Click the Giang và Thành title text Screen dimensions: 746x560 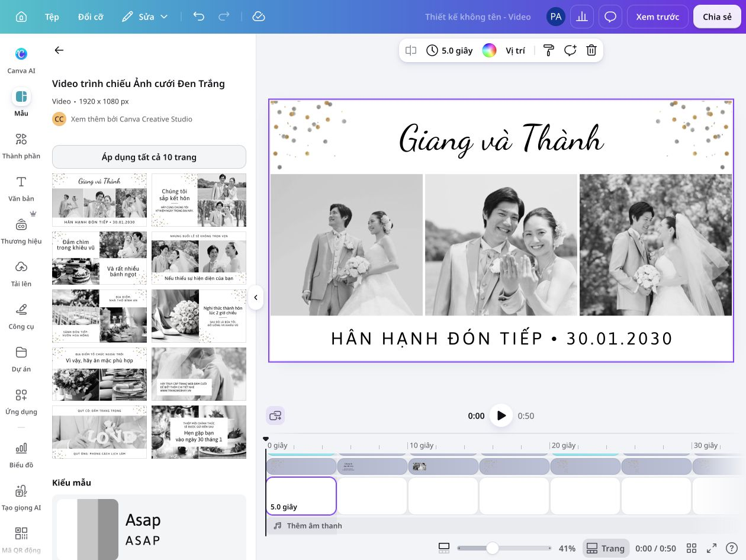coord(501,140)
